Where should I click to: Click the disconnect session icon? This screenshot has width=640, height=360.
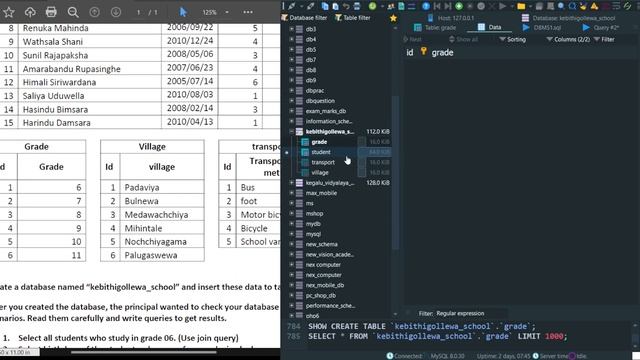[x=311, y=6]
